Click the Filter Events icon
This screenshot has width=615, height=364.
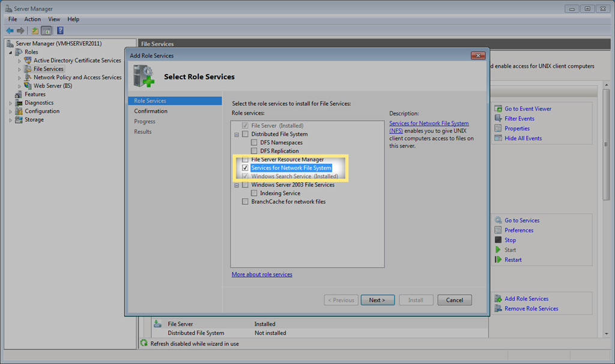(x=498, y=118)
